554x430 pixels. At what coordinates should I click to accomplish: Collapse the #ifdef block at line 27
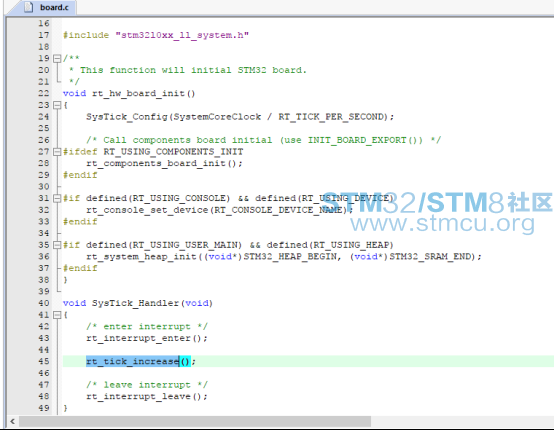57,152
